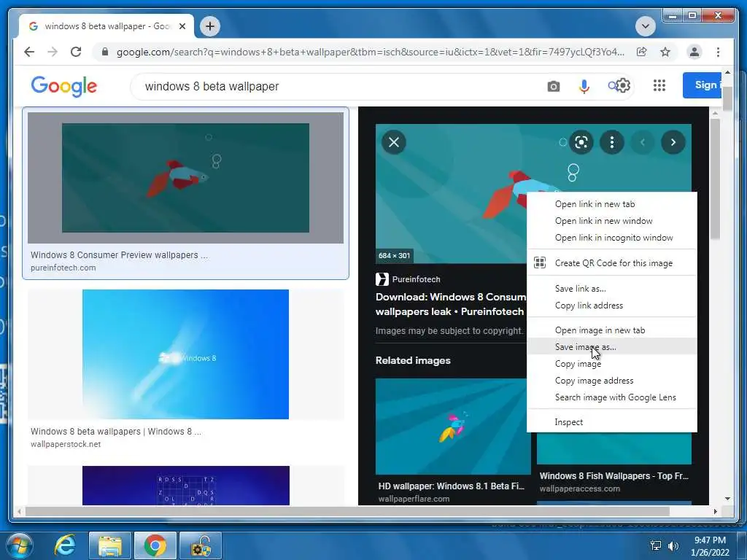Choose Save image as...
Image resolution: width=747 pixels, height=560 pixels.
point(612,346)
